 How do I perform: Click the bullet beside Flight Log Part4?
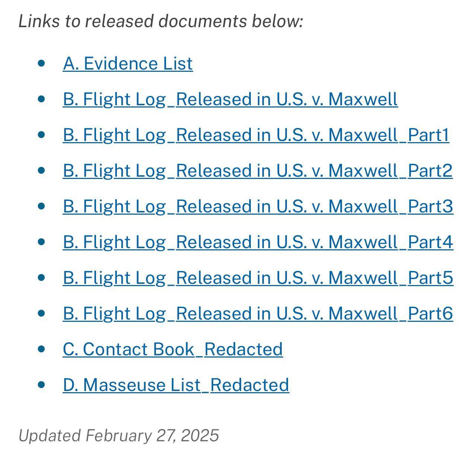[41, 242]
